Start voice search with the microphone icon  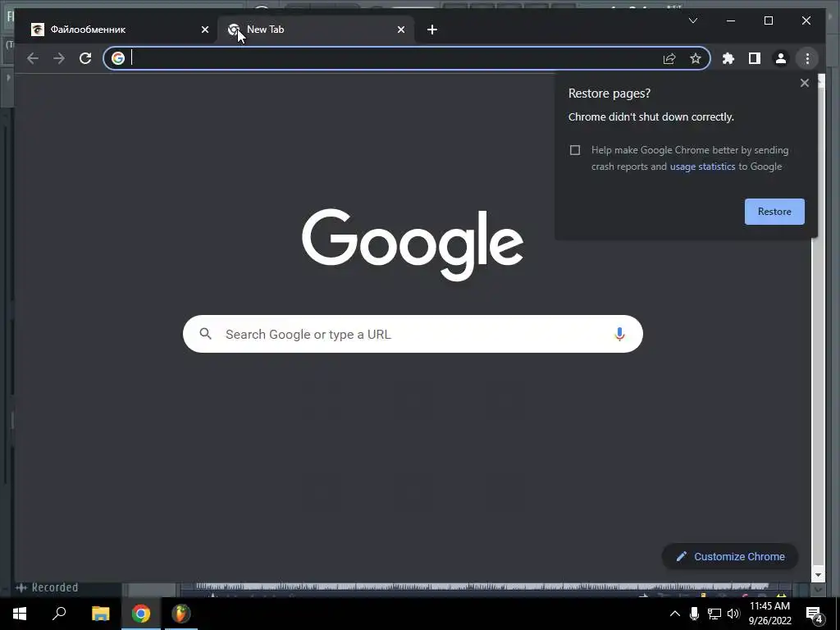pos(619,335)
